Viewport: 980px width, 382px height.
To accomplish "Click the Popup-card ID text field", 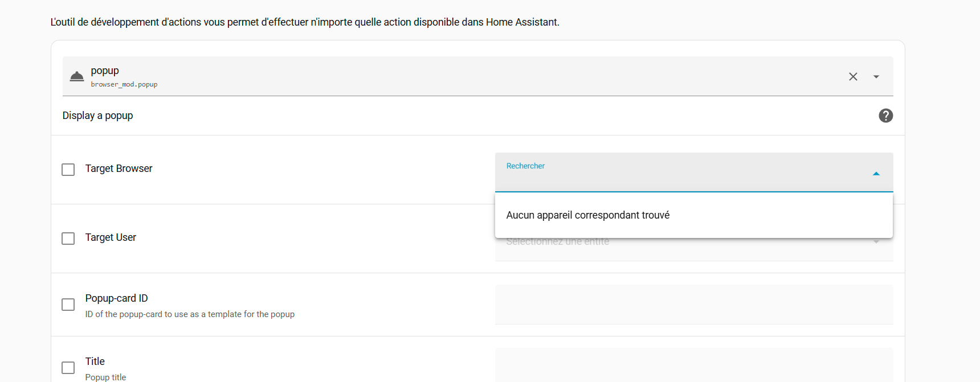I will tap(694, 305).
